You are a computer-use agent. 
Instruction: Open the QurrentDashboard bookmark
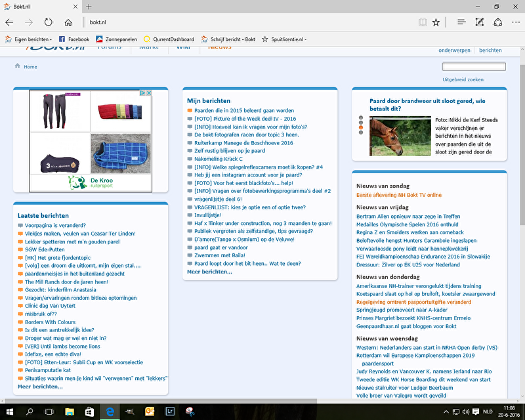[169, 39]
